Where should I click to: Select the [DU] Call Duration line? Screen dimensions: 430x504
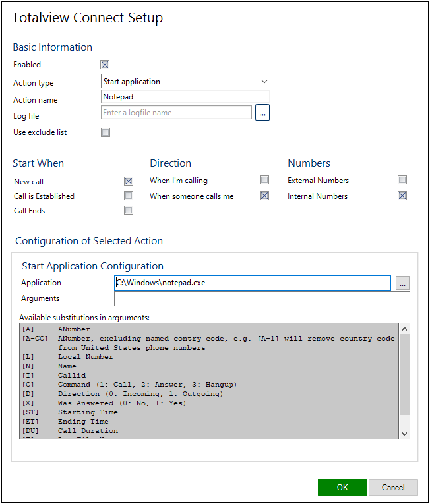click(x=70, y=431)
